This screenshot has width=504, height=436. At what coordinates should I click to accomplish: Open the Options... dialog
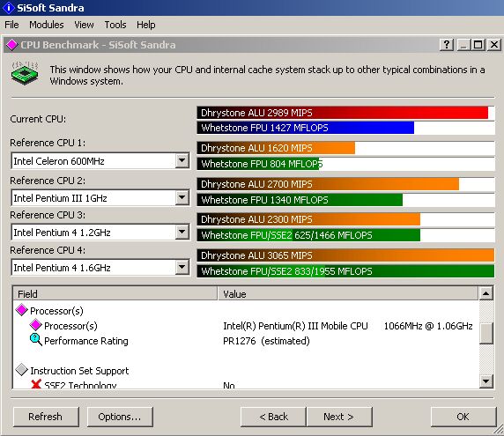[x=120, y=417]
